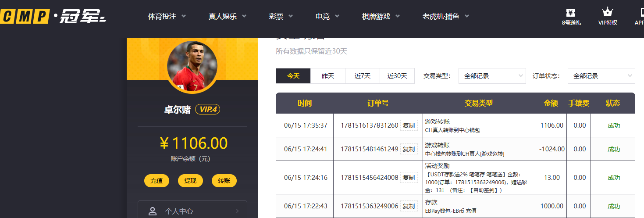The width and height of the screenshot is (644, 218).
Task: Select the 近7天 tab
Action: pyautogui.click(x=363, y=76)
